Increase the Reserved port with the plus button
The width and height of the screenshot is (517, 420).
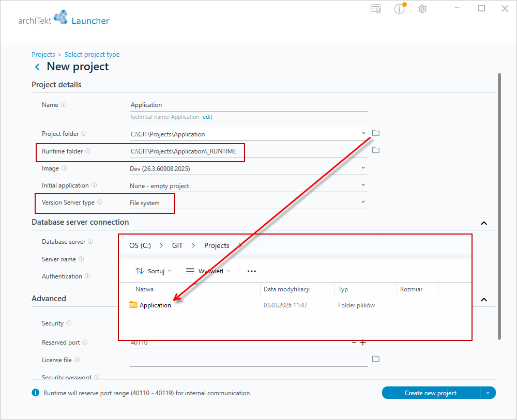pyautogui.click(x=363, y=343)
